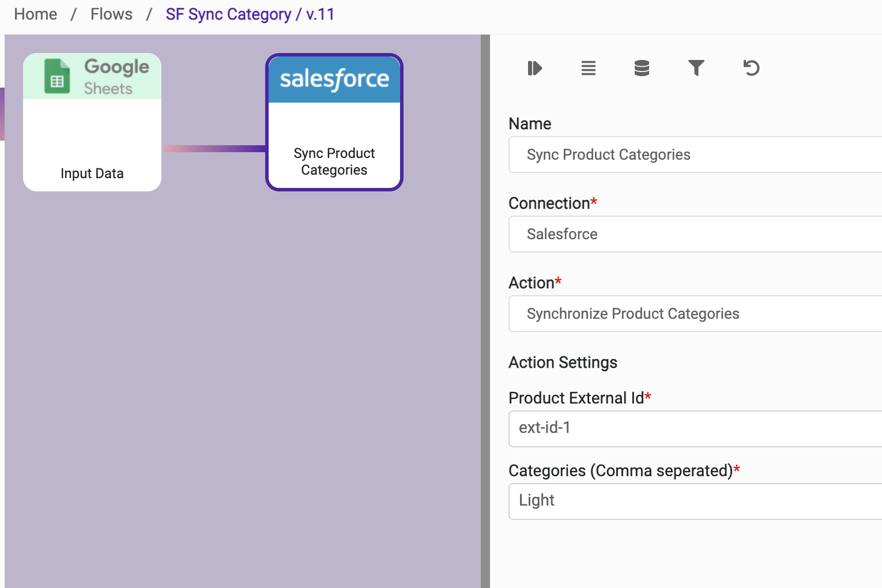The width and height of the screenshot is (882, 588).
Task: Go to Home in breadcrumb
Action: point(36,14)
